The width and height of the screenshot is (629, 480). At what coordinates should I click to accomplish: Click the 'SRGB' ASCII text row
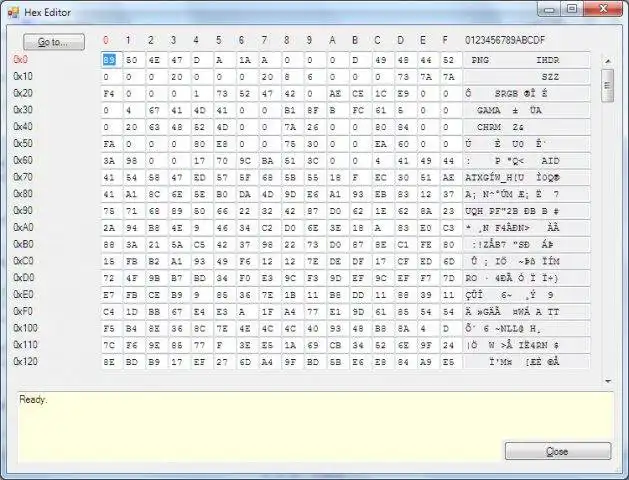click(526, 93)
